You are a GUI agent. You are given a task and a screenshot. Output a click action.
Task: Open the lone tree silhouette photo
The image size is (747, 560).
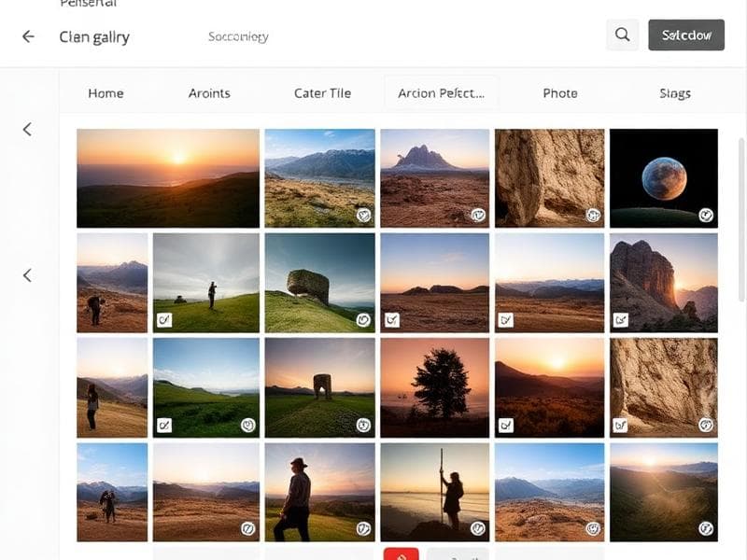435,387
